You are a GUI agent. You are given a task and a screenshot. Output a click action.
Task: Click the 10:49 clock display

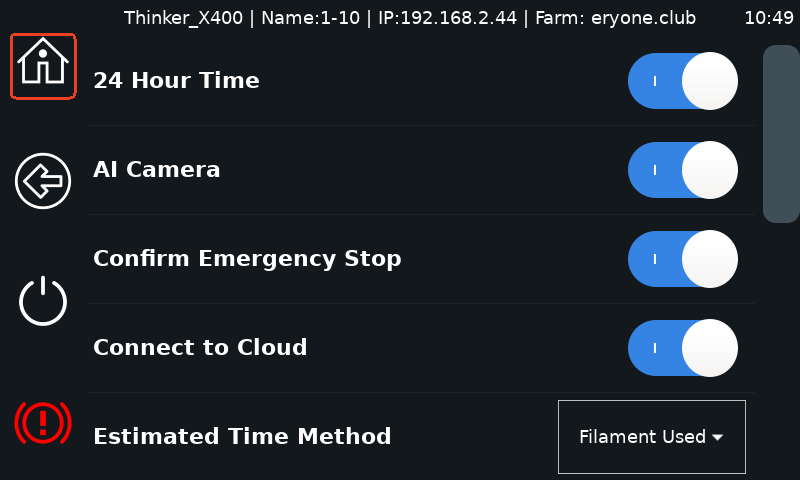(x=768, y=18)
